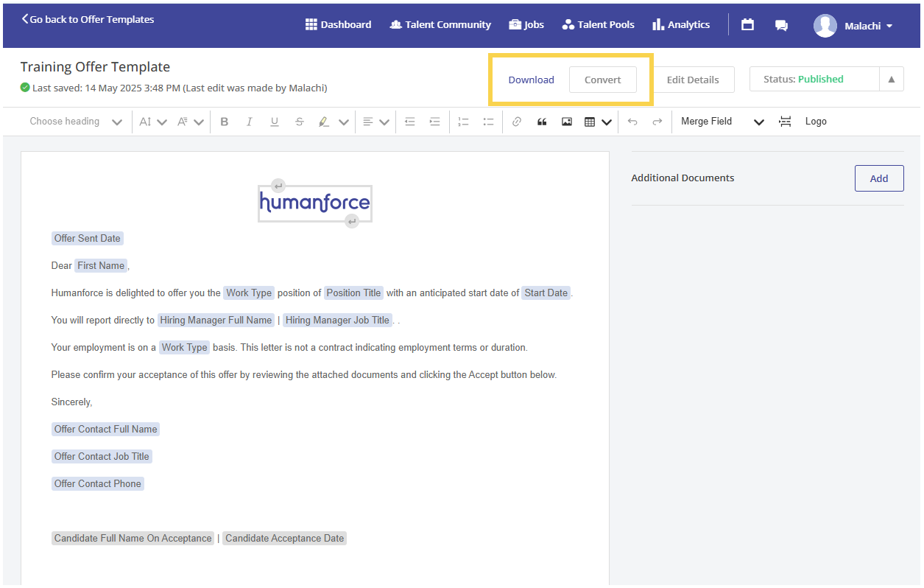Go to the Analytics page
Viewport: 924px width, 588px height.
681,24
